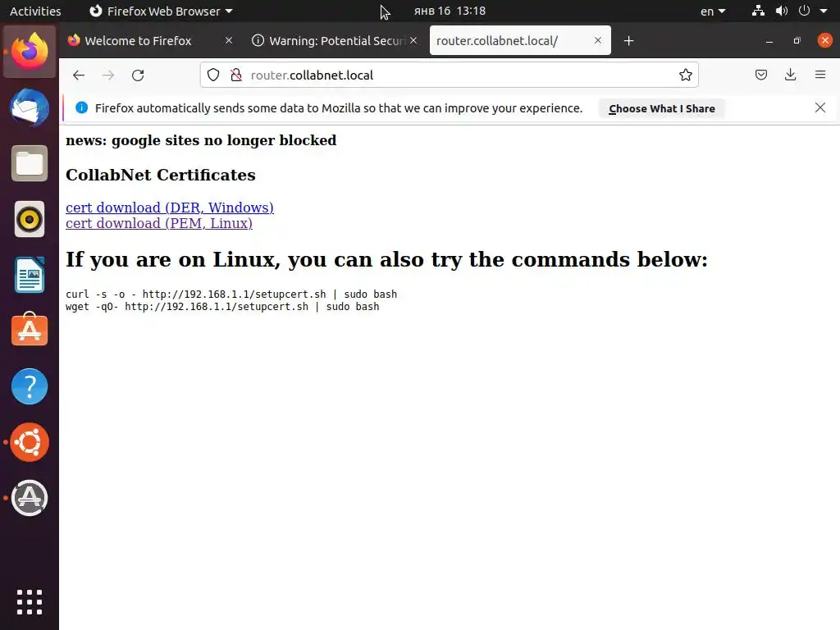
Task: Click the volume speaker icon
Action: (782, 11)
